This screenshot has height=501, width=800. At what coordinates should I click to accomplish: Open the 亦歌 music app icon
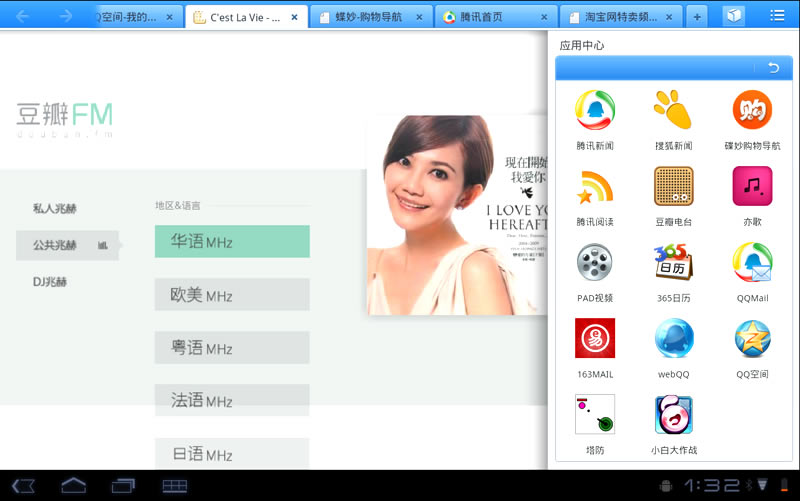pos(752,186)
